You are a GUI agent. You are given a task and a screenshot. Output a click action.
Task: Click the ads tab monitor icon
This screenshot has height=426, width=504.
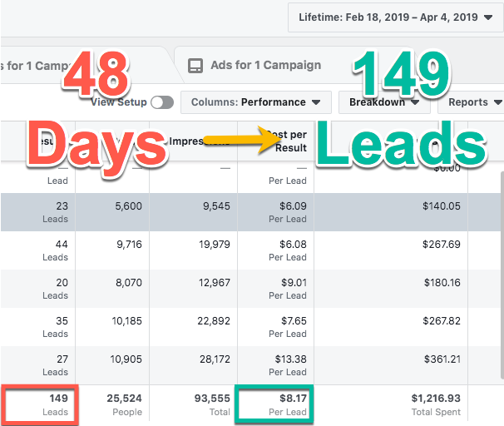coord(195,66)
